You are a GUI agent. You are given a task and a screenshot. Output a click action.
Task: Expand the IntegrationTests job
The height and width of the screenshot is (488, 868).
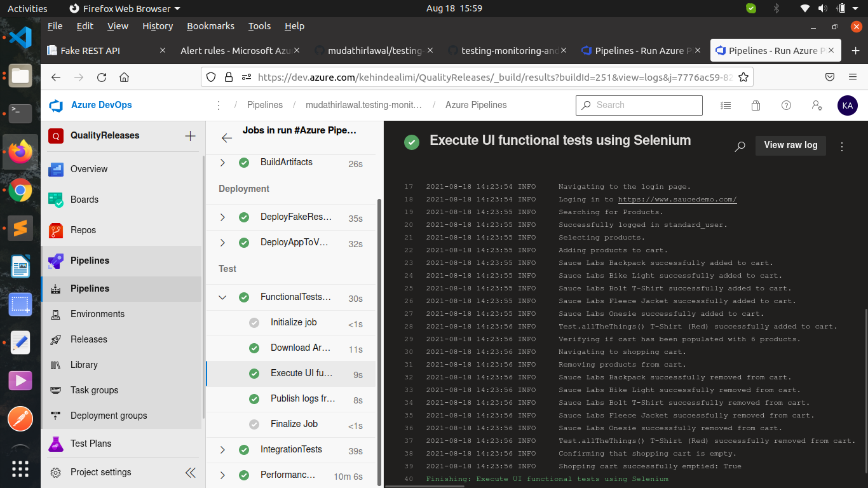click(x=222, y=450)
